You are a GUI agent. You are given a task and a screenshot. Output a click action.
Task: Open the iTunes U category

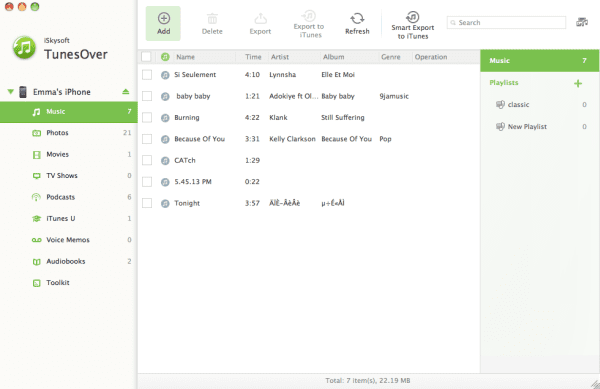click(68, 218)
